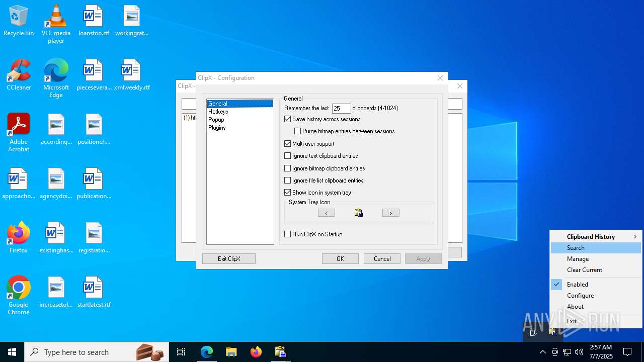The height and width of the screenshot is (362, 644).
Task: Click the Exit ClipX button
Action: pyautogui.click(x=229, y=259)
